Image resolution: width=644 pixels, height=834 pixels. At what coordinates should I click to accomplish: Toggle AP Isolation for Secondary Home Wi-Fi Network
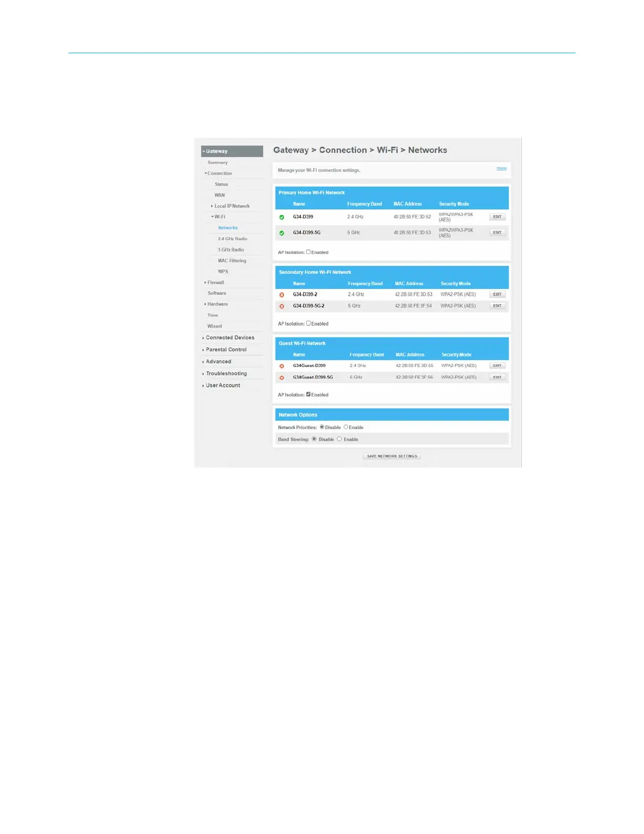point(308,323)
